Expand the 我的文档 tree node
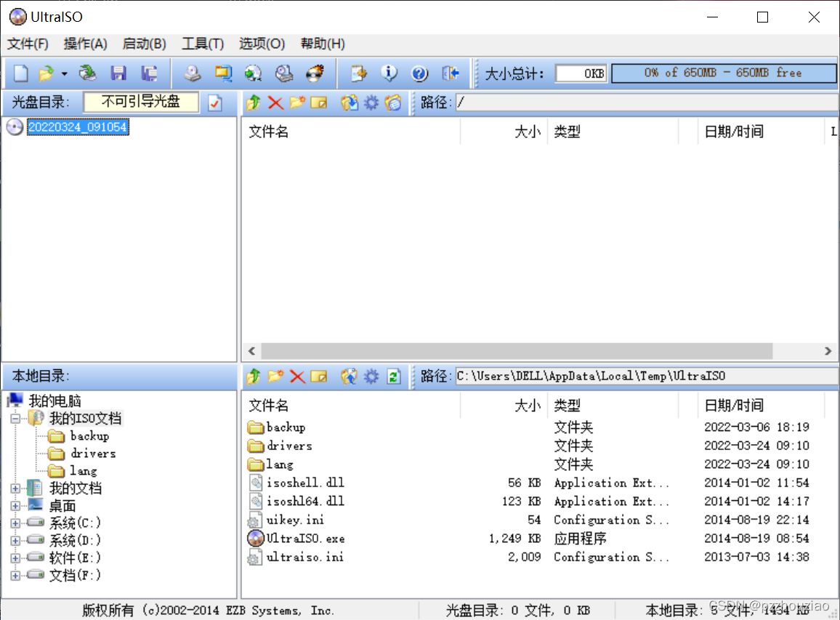Screen dimensions: 840x620 [15, 488]
